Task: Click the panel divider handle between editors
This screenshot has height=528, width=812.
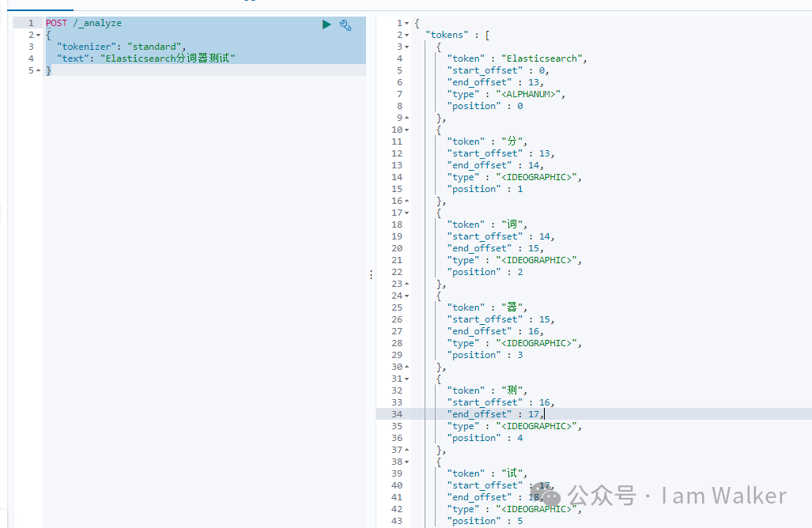Action: point(371,275)
